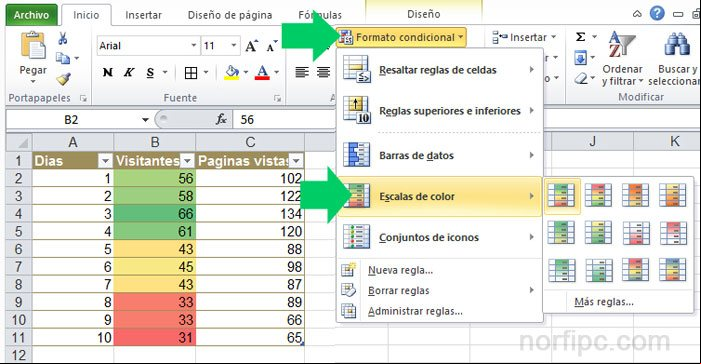The width and height of the screenshot is (701, 364).
Task: Click the AutoSum sigma icon
Action: click(x=580, y=37)
